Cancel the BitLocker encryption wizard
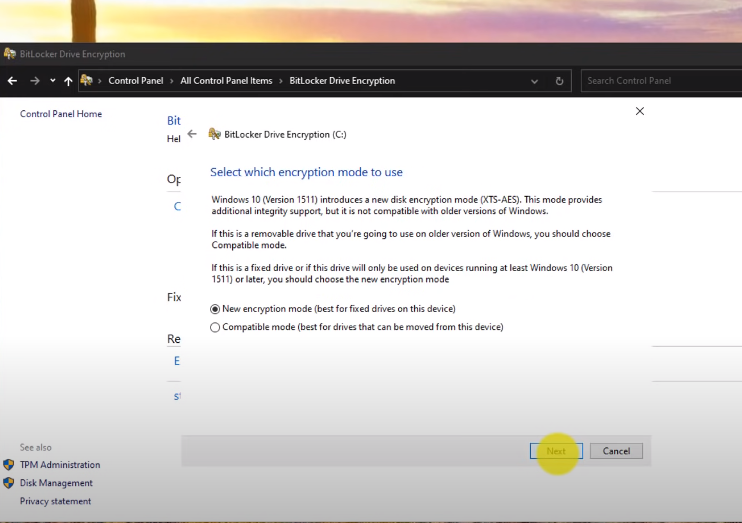This screenshot has height=523, width=742. click(x=616, y=451)
